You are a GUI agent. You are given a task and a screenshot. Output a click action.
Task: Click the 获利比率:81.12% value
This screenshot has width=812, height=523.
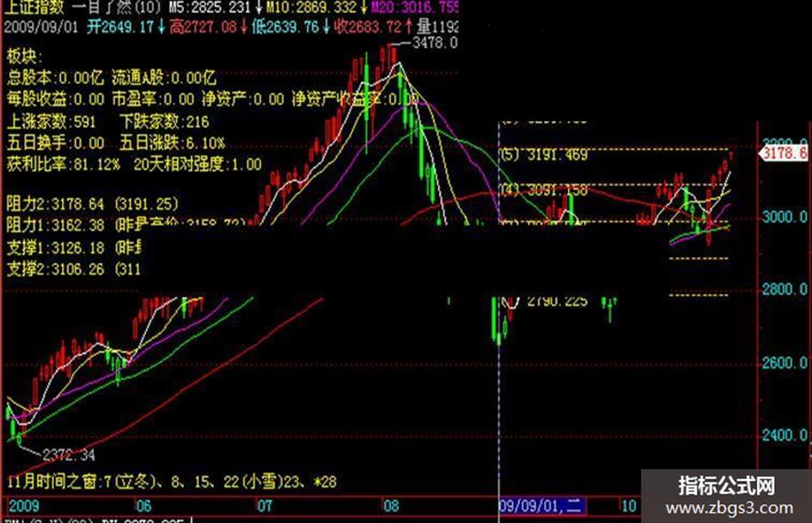pos(64,164)
